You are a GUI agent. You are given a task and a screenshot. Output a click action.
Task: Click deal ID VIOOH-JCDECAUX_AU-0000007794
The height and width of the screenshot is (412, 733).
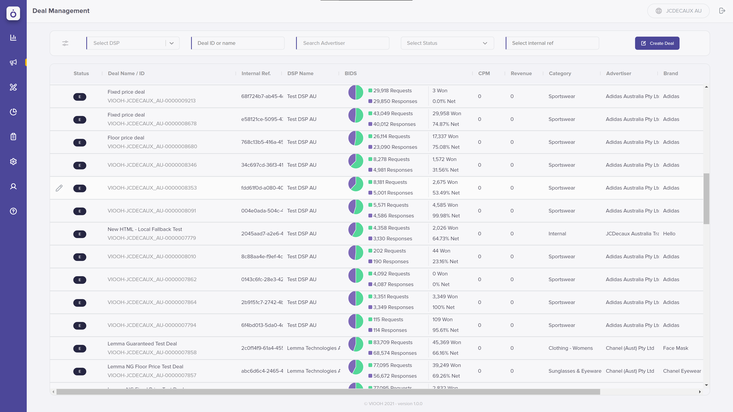151,325
